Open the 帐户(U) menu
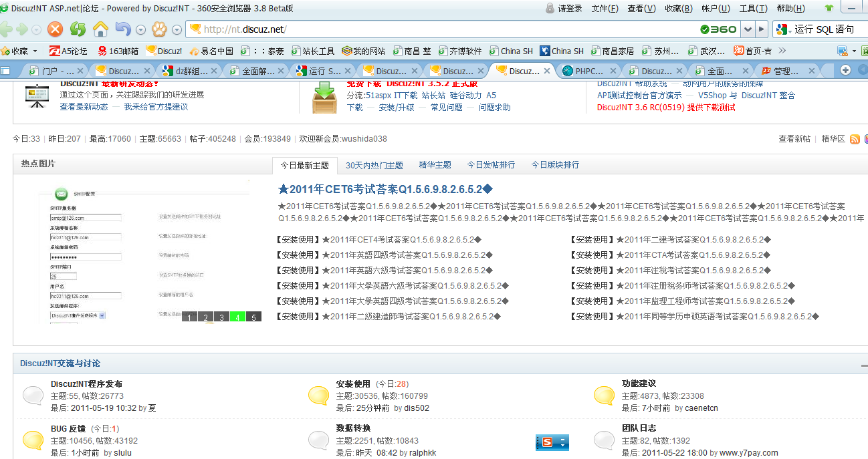Image resolution: width=868 pixels, height=459 pixels. [x=716, y=8]
